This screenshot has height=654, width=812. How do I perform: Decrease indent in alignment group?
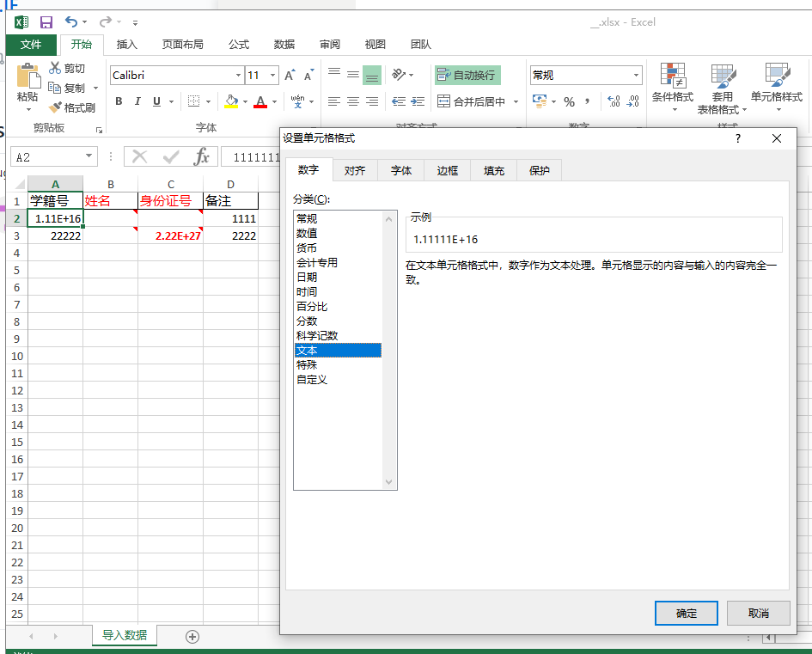[x=399, y=101]
